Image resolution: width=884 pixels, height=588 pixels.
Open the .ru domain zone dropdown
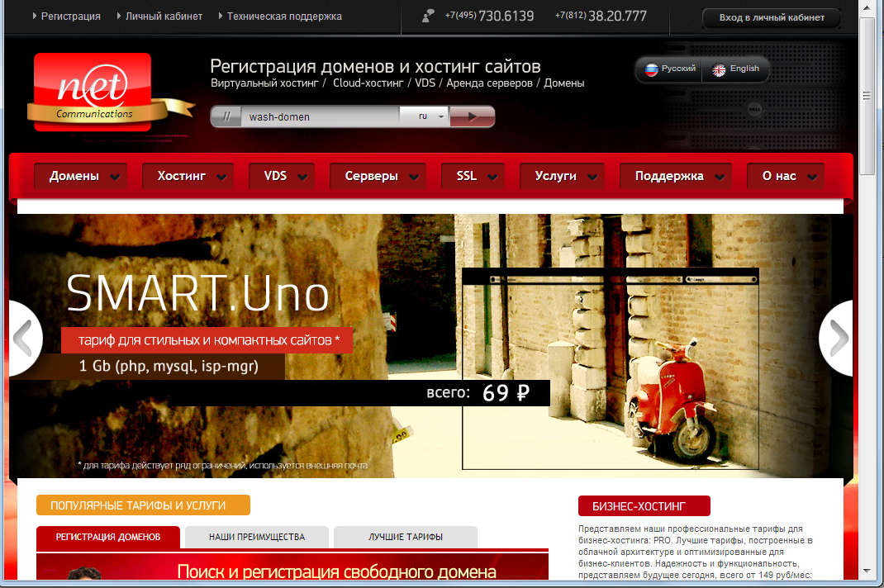[x=430, y=116]
